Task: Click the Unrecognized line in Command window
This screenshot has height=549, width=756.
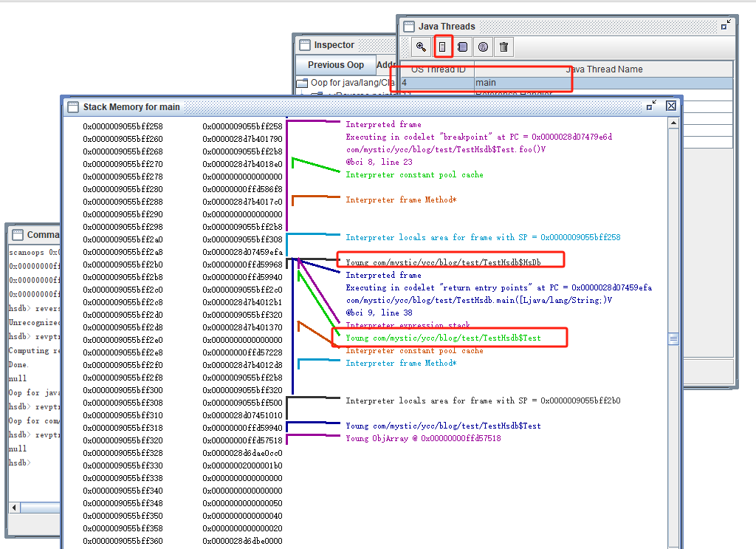Action: pos(34,322)
